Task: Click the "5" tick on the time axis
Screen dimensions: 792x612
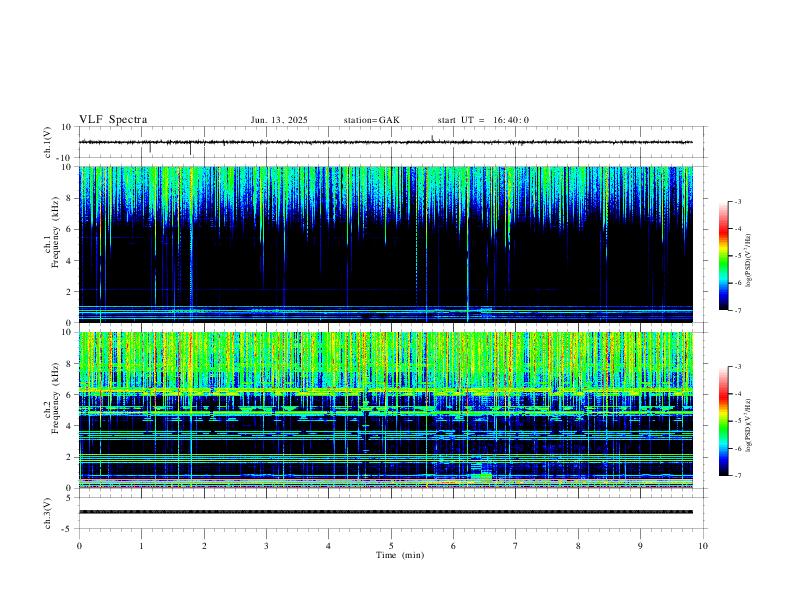Action: [x=391, y=546]
